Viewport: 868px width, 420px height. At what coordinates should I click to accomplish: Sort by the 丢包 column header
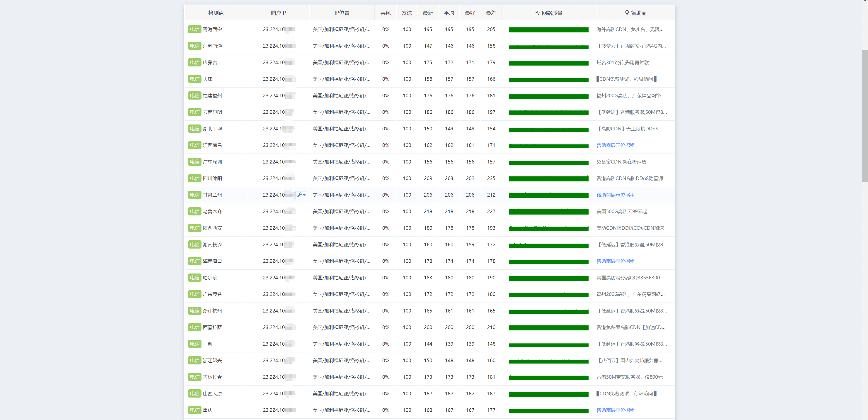coord(386,13)
